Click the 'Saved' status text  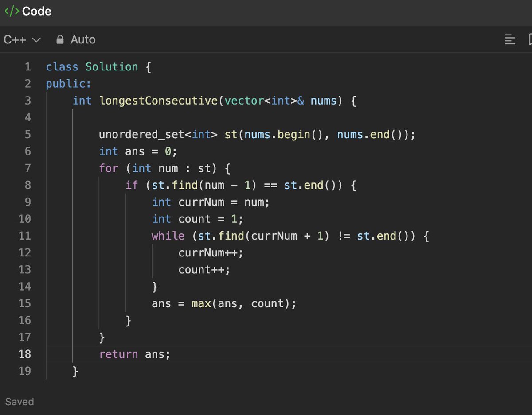[20, 402]
